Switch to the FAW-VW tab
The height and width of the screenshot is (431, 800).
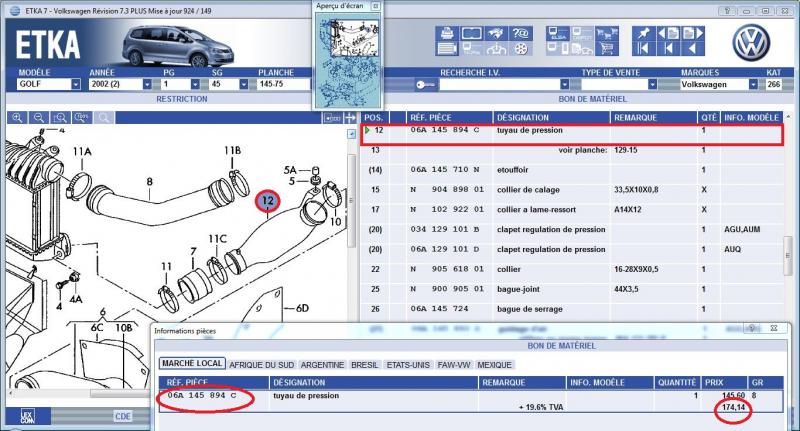pos(454,365)
